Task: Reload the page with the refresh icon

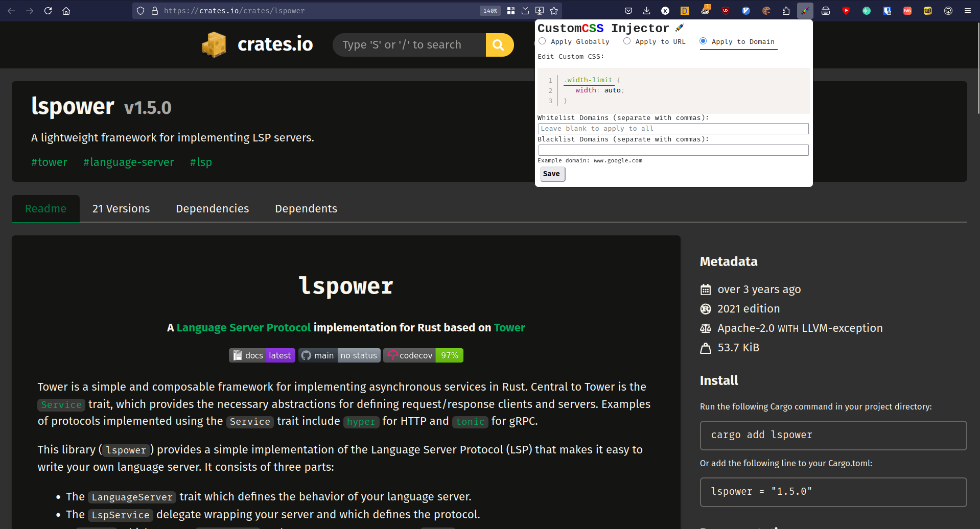Action: tap(48, 11)
